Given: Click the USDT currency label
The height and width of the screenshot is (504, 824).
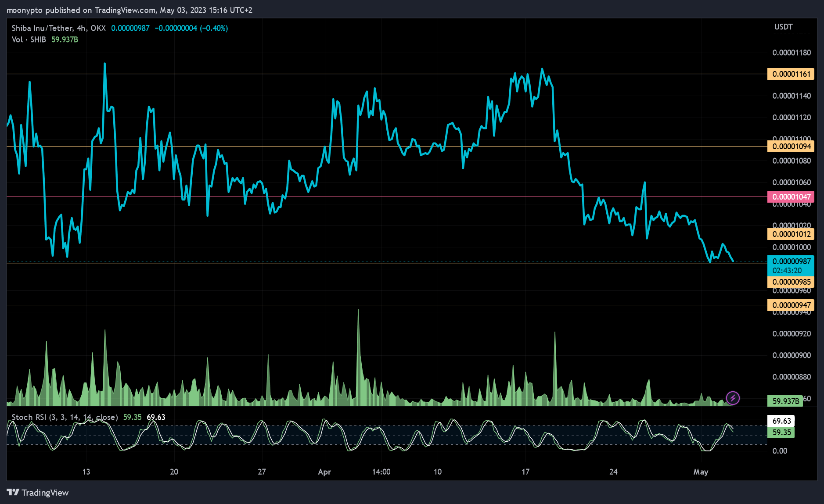Looking at the screenshot, I should pos(783,27).
